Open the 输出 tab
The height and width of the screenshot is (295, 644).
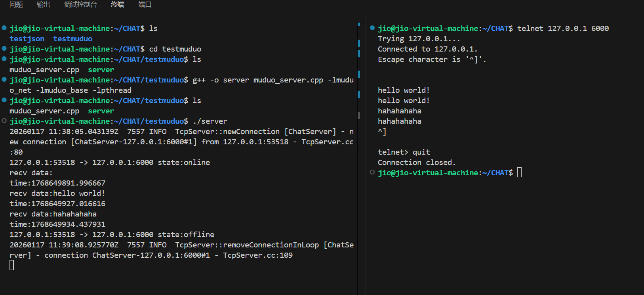coord(44,4)
